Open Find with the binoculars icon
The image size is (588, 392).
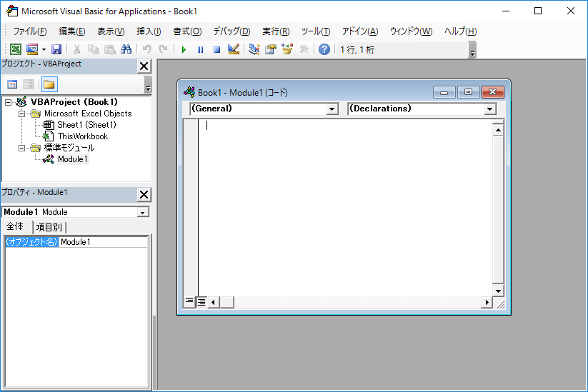click(x=126, y=49)
